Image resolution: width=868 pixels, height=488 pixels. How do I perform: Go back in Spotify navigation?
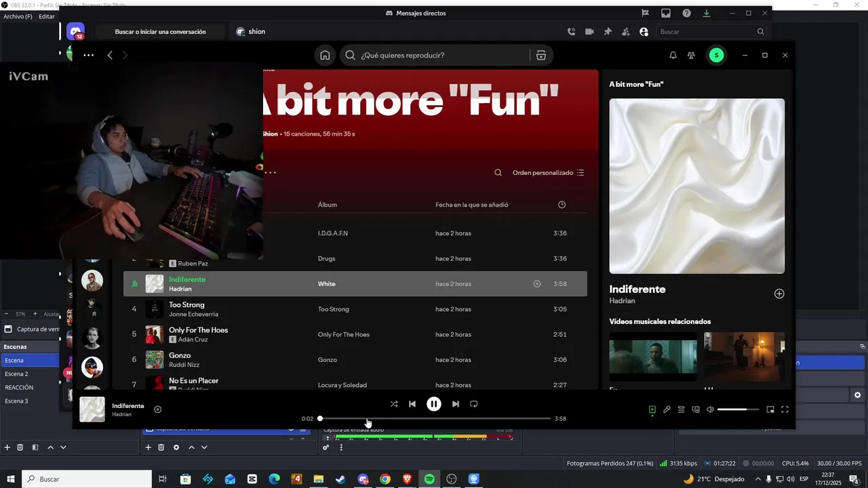110,56
